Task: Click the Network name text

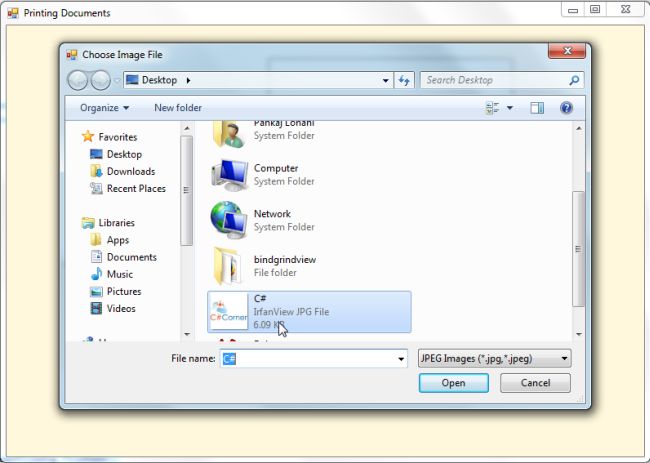Action: coord(272,214)
